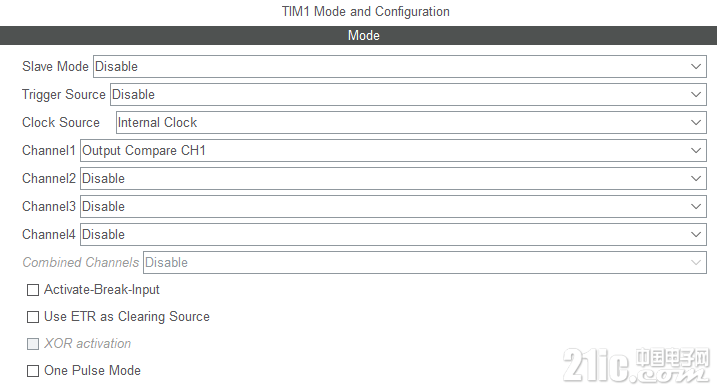Click the Output Compare CH1 field
This screenshot has width=717, height=391.
click(x=393, y=150)
